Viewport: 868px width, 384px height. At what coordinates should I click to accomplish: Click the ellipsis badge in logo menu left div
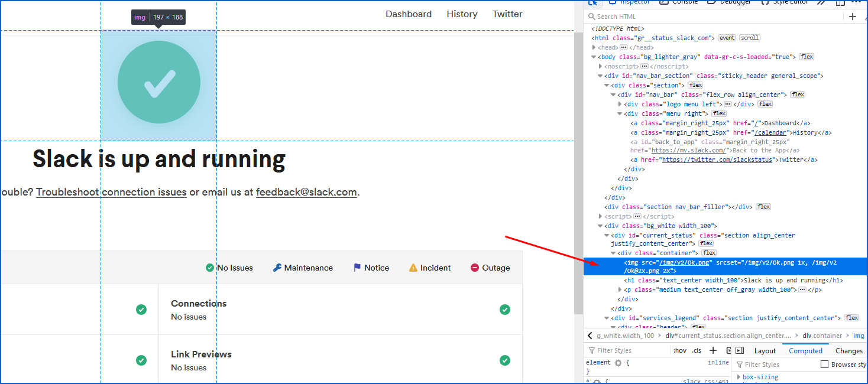(728, 104)
